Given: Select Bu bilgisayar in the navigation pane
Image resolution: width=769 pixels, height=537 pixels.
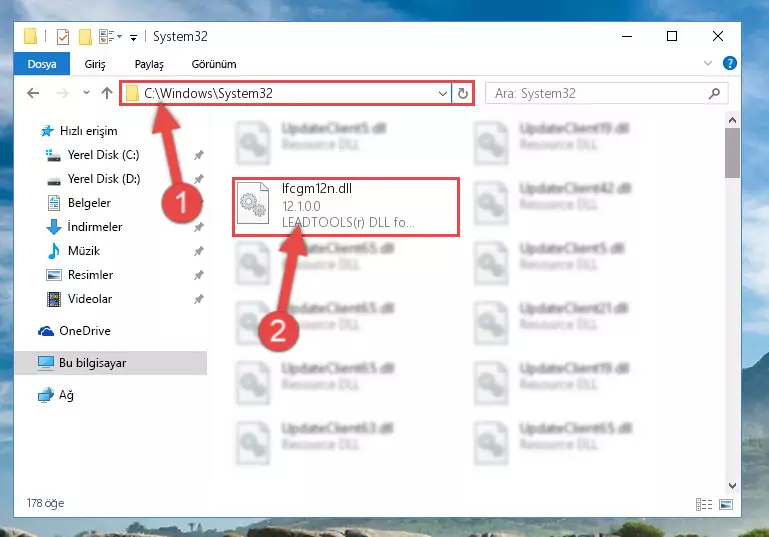Looking at the screenshot, I should (x=111, y=363).
